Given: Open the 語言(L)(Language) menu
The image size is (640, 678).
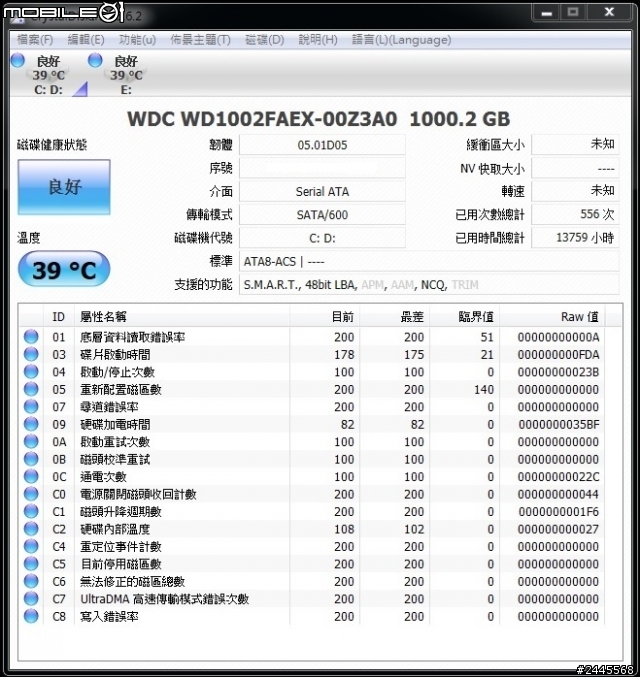Looking at the screenshot, I should pos(401,40).
